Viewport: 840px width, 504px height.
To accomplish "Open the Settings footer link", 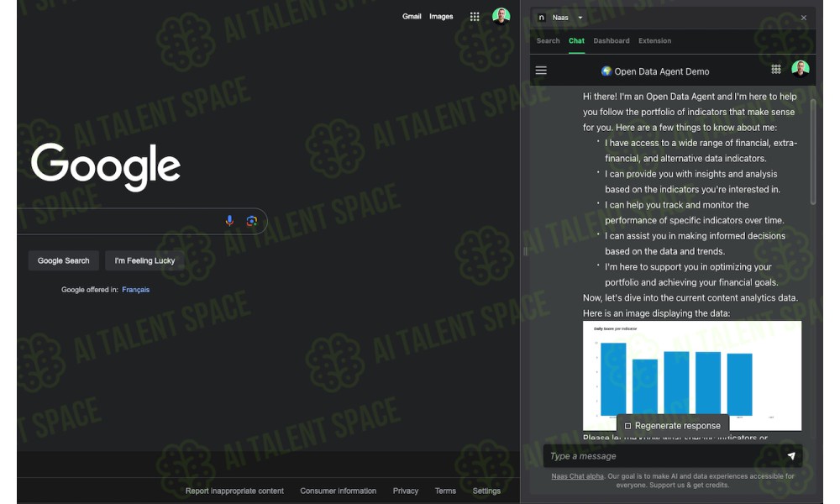I will coord(486,491).
